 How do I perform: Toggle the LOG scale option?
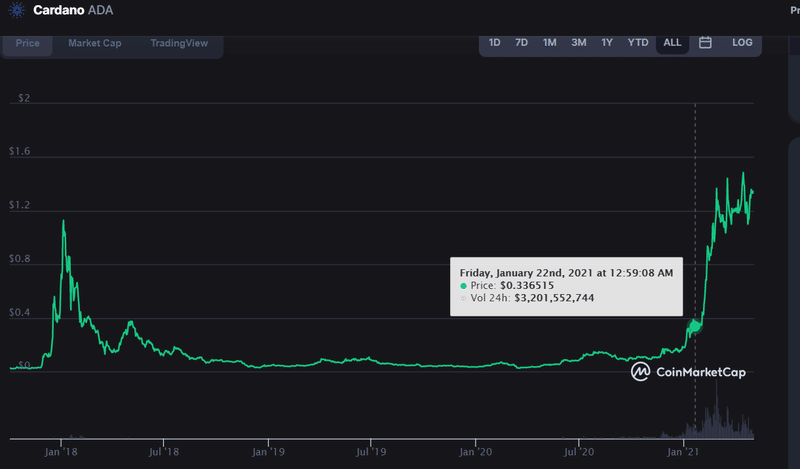coord(742,42)
